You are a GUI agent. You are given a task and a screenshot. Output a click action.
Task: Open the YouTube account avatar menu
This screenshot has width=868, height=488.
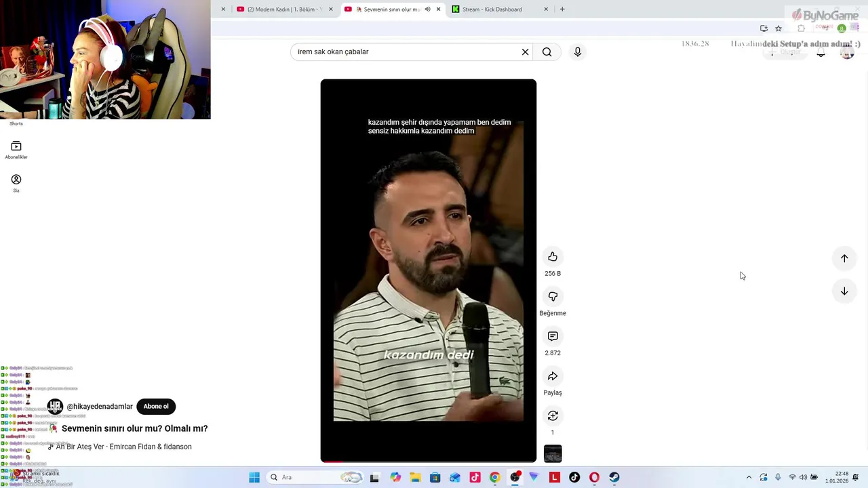pyautogui.click(x=847, y=52)
